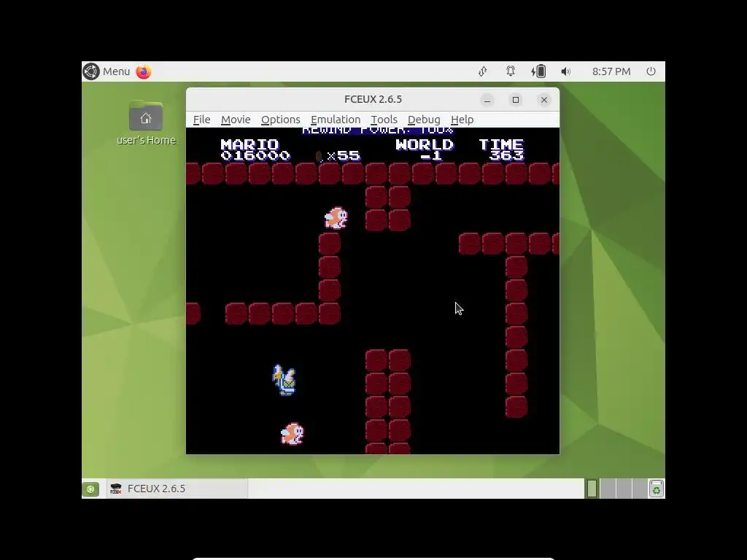The width and height of the screenshot is (747, 560).
Task: Select the FCEUX 2.6.5 taskbar entry
Action: point(177,489)
